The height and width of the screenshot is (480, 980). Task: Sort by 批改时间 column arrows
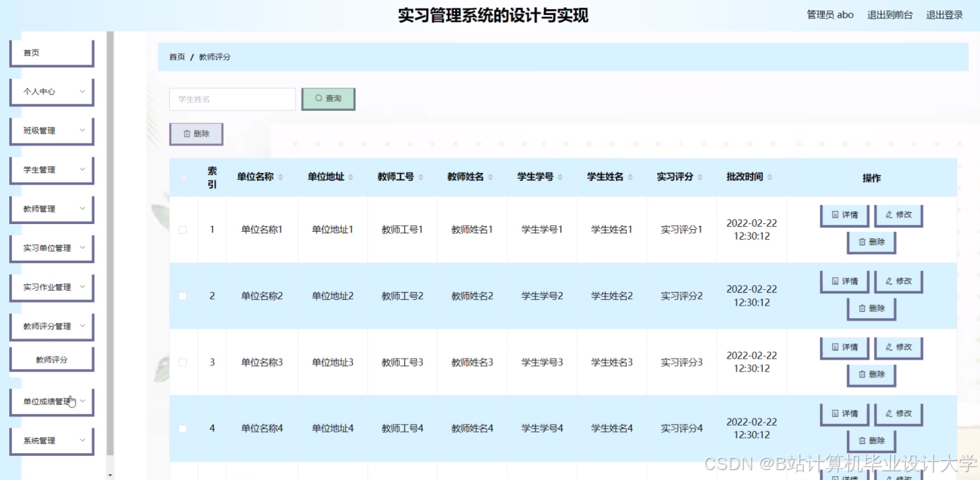point(769,177)
